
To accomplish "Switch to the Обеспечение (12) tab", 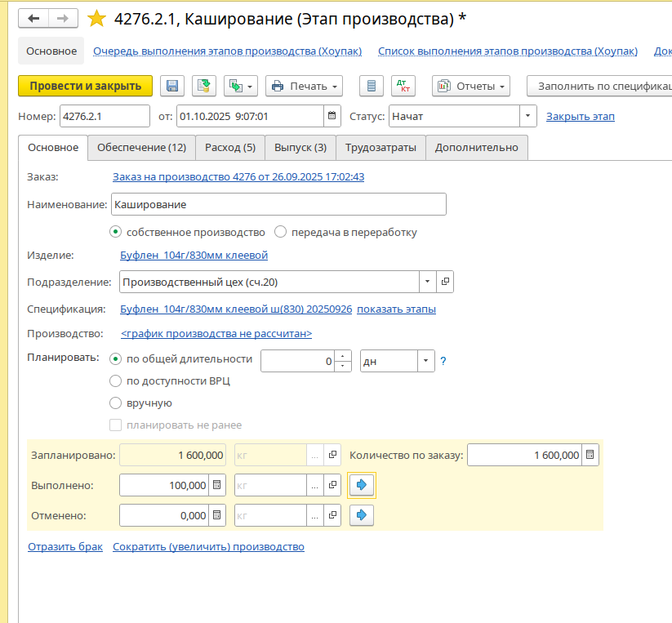I will [141, 148].
